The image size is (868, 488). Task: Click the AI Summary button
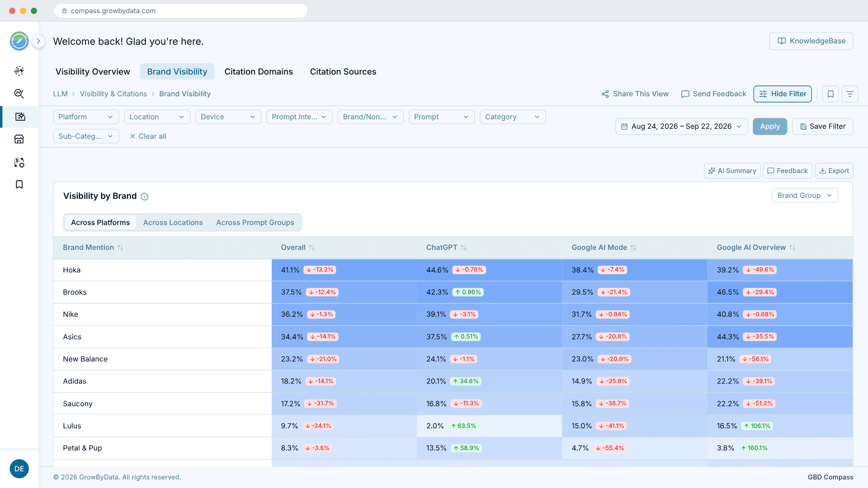click(732, 171)
